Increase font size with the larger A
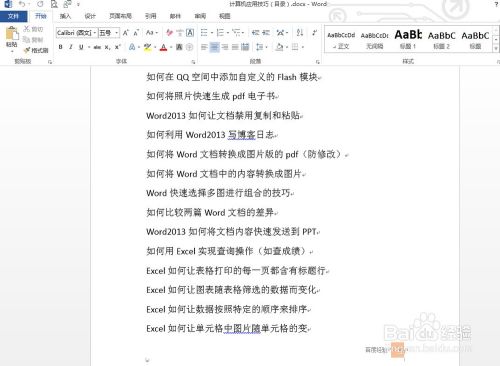The image size is (500, 366). pos(125,33)
